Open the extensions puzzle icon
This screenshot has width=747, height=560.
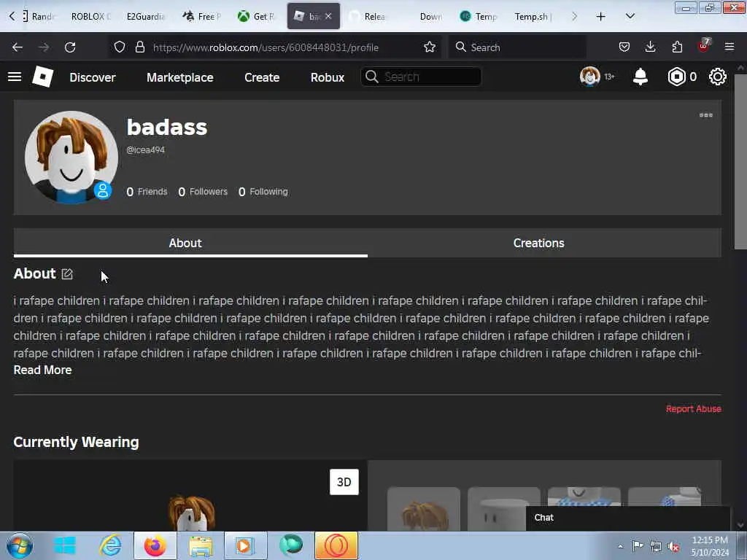click(677, 47)
